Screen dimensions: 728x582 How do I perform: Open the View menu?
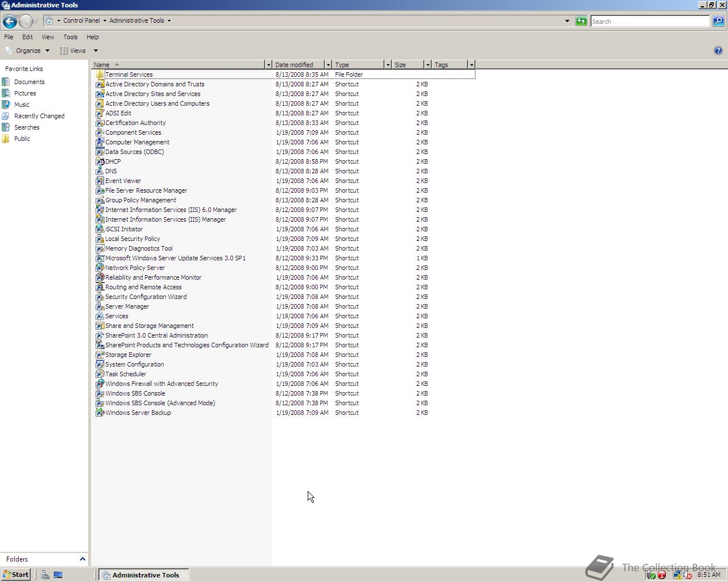click(48, 37)
